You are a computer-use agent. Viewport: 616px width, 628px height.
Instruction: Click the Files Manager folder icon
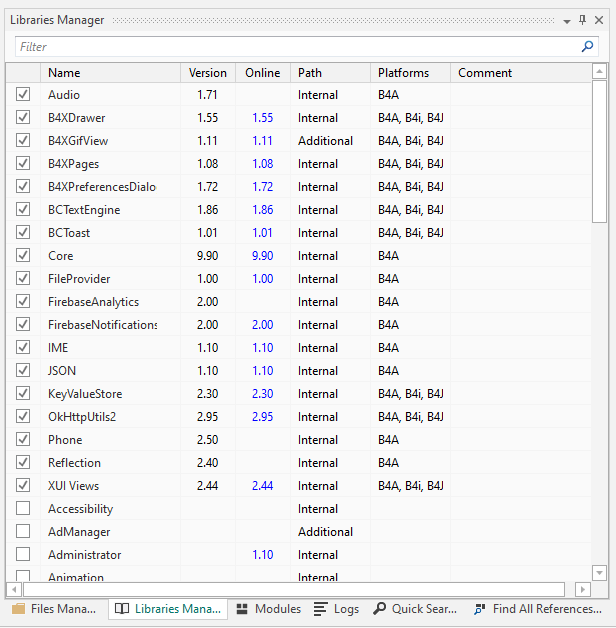18,609
